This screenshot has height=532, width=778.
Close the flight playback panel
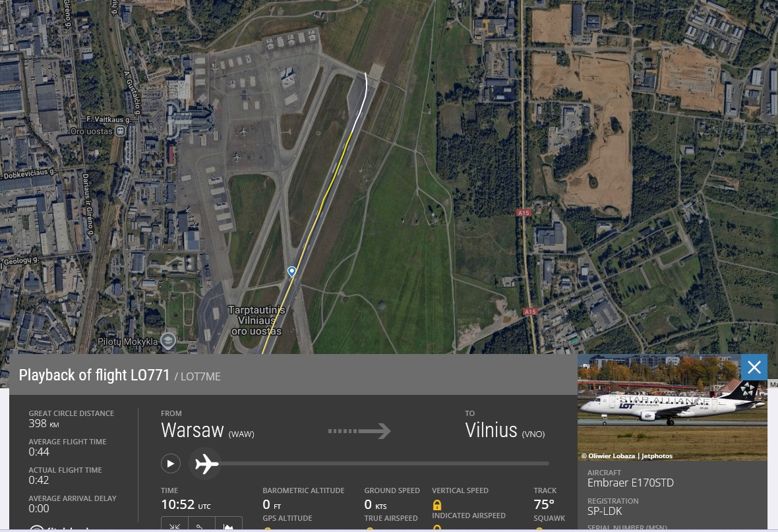(754, 367)
